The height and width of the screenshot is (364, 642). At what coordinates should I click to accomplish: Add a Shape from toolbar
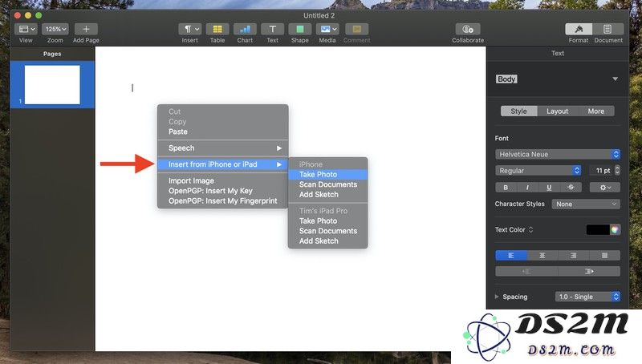[299, 29]
